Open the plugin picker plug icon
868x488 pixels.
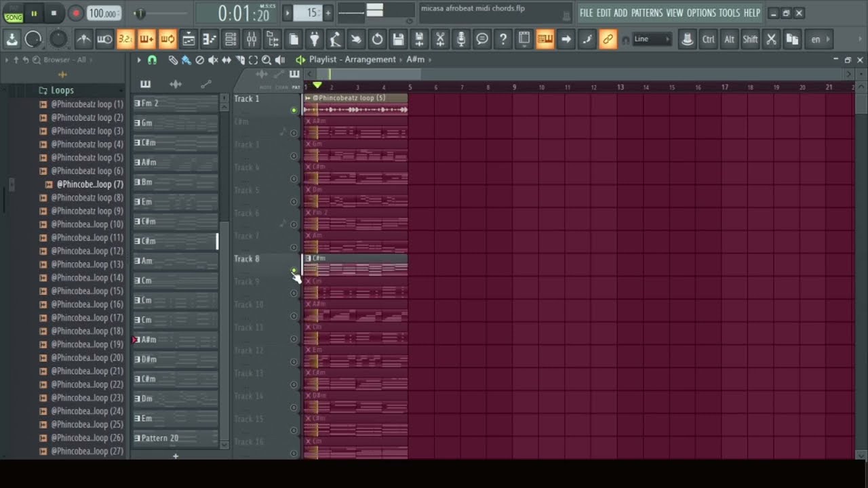coord(314,39)
